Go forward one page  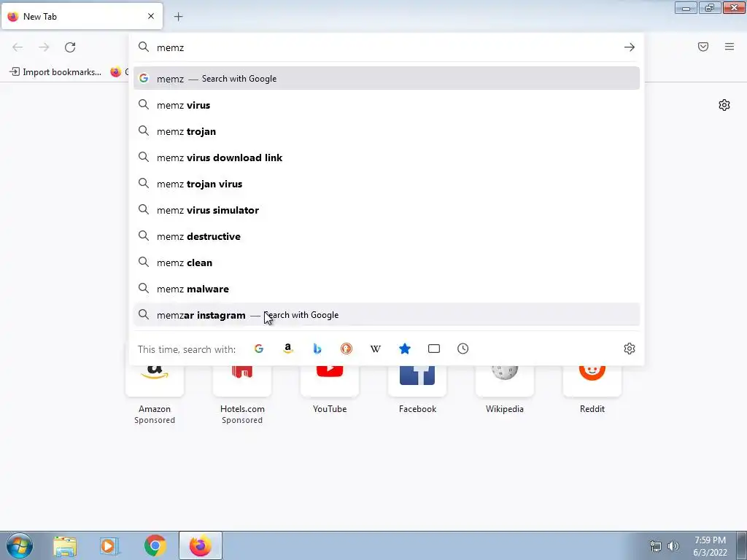[44, 47]
